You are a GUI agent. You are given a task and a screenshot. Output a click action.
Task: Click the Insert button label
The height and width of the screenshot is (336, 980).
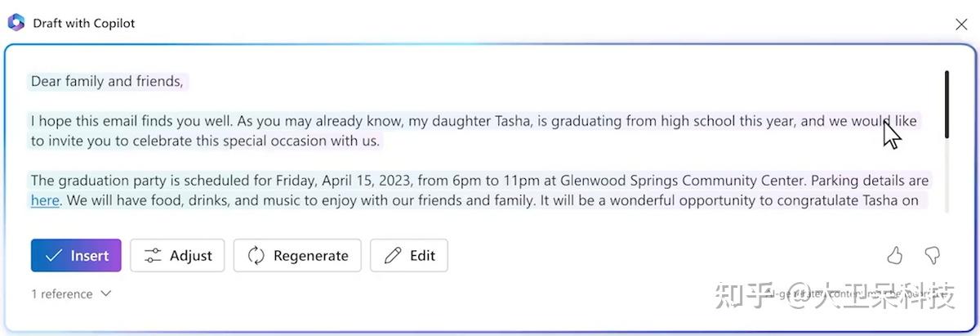click(90, 256)
